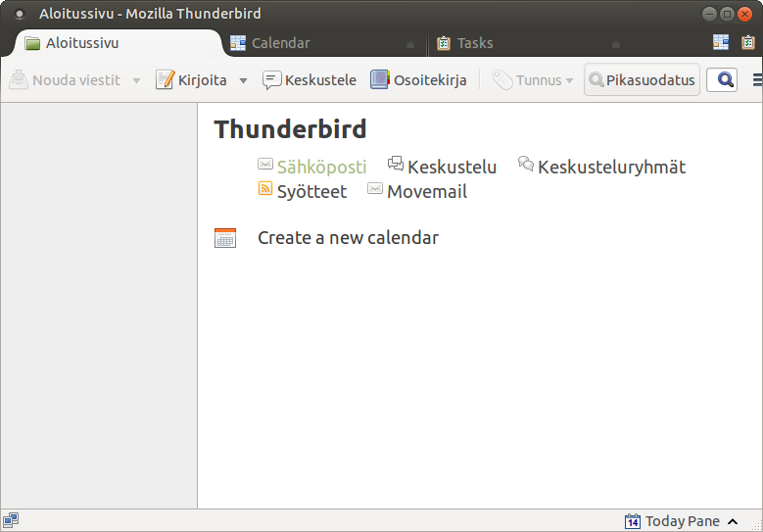Open the hamburger application menu
Screen dimensions: 763x532
coord(757,79)
